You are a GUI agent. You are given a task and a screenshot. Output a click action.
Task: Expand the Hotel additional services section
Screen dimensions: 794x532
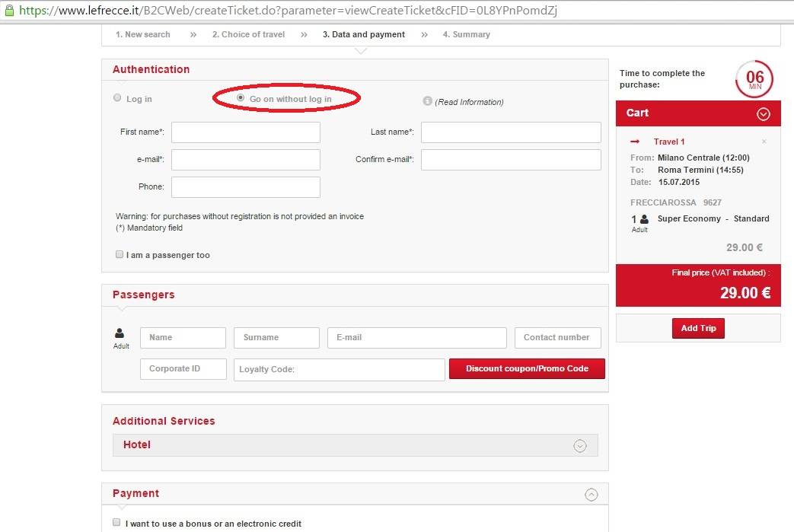pyautogui.click(x=580, y=446)
